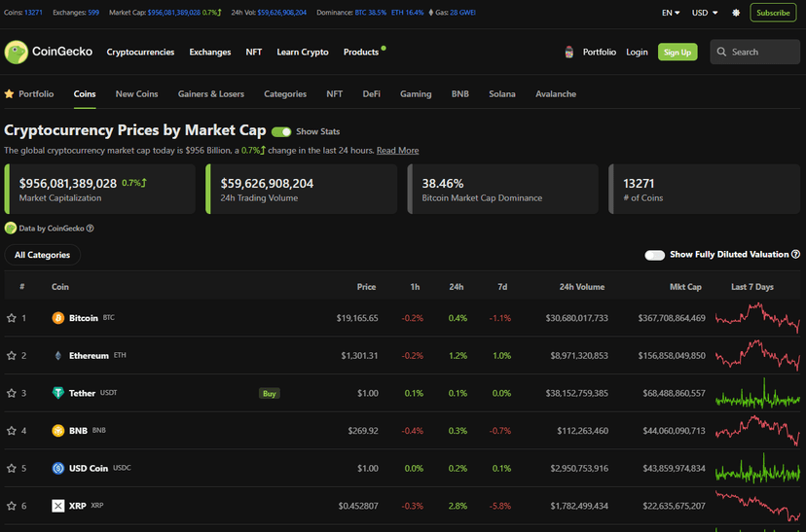806x532 pixels.
Task: Enable Show Fully Diluted Valuation switch
Action: (654, 255)
